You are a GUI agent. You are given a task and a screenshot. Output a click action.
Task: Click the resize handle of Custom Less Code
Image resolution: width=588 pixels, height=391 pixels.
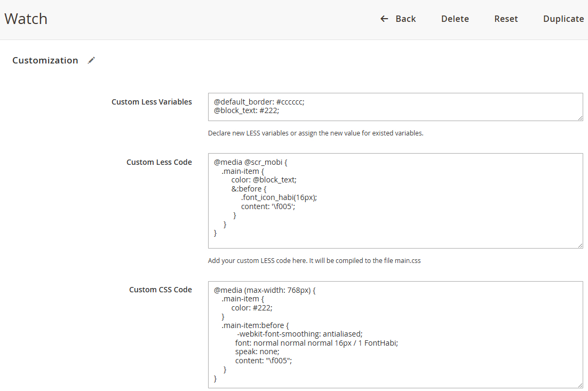[580, 245]
